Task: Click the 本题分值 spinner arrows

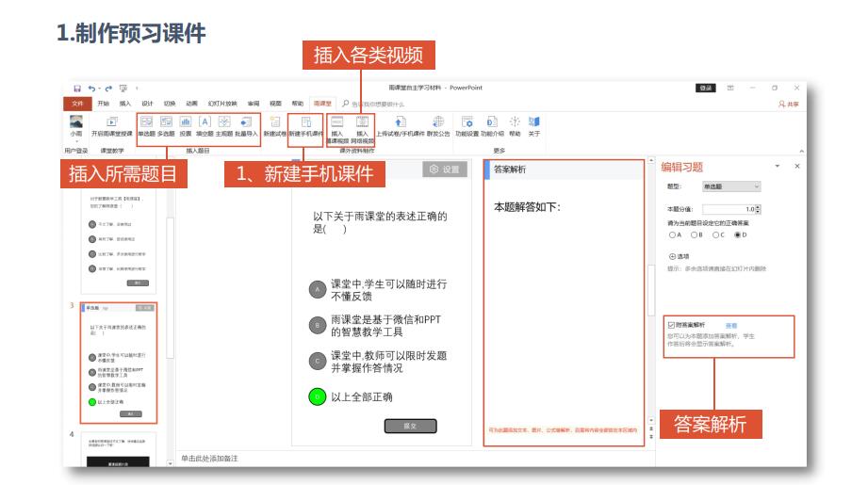Action: (759, 209)
